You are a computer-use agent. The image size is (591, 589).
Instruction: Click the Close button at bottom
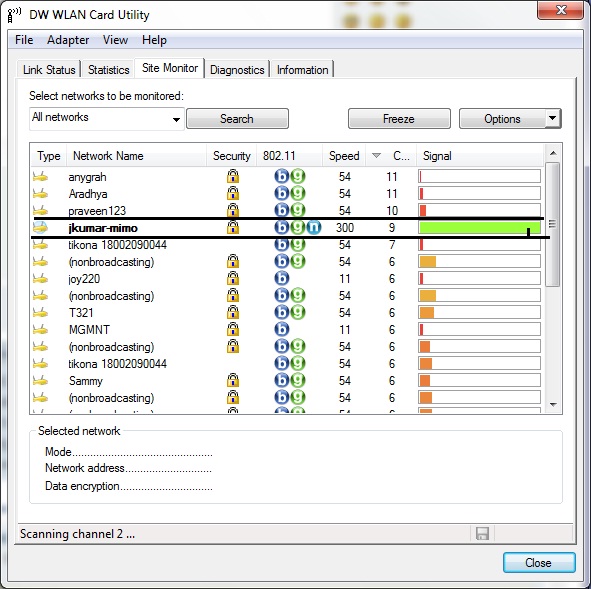(539, 563)
